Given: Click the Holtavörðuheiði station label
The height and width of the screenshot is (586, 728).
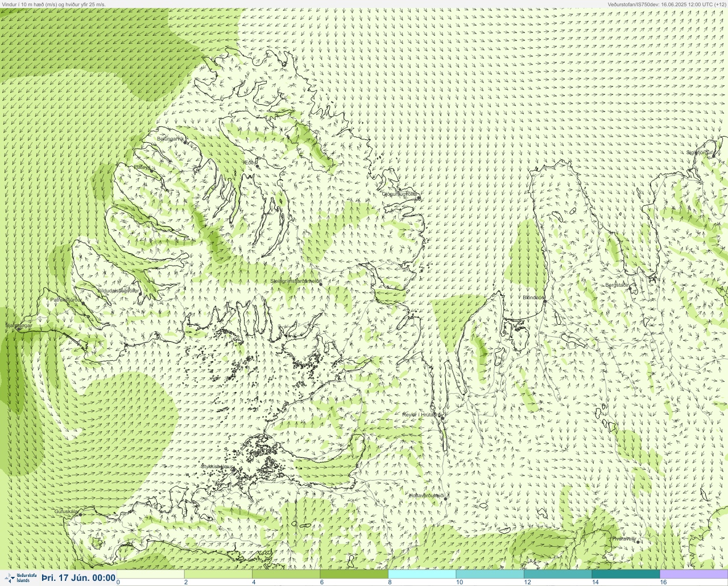Looking at the screenshot, I should click(x=427, y=496).
